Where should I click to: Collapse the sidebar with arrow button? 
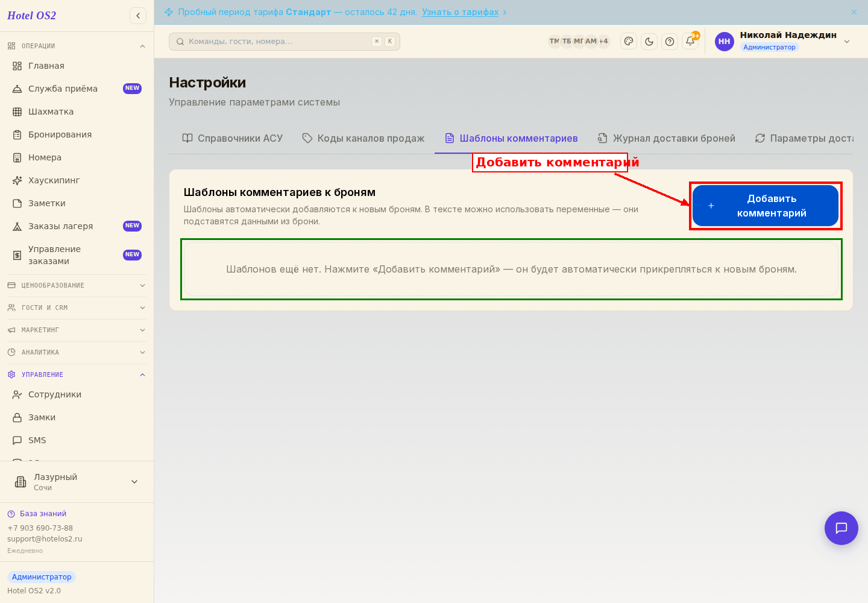(138, 16)
